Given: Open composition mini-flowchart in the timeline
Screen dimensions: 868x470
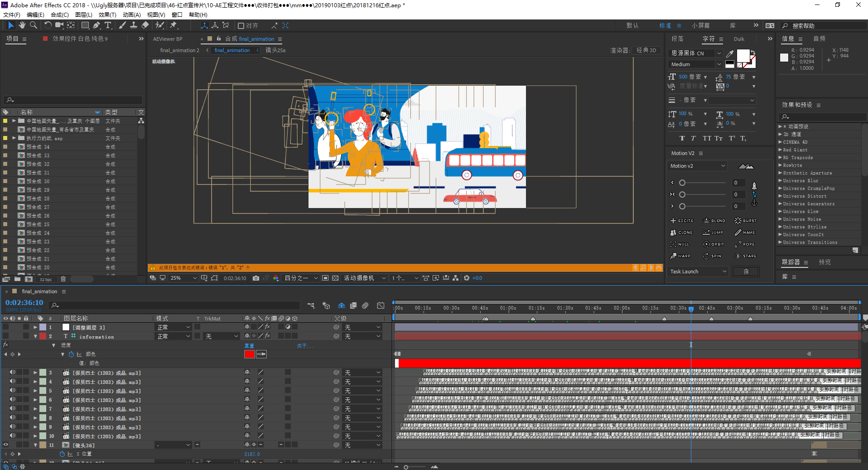Looking at the screenshot, I should click(x=311, y=305).
